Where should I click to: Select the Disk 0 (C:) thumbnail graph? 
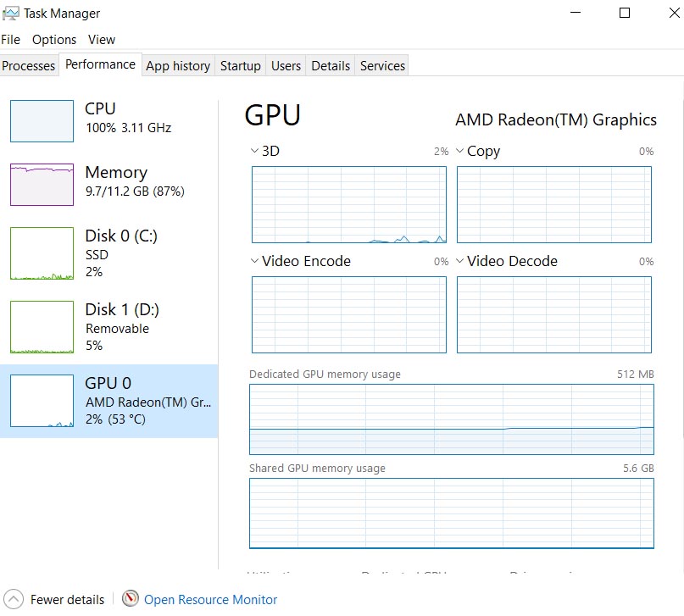coord(42,253)
